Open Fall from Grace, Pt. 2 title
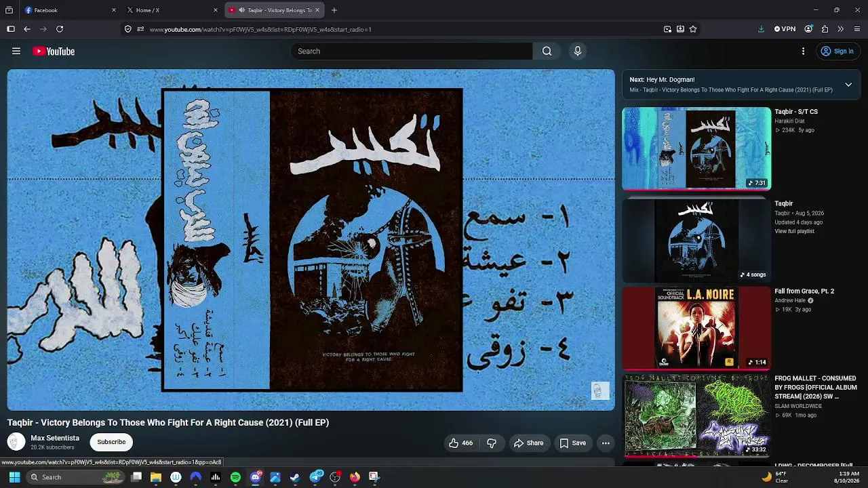The width and height of the screenshot is (868, 488). click(804, 291)
